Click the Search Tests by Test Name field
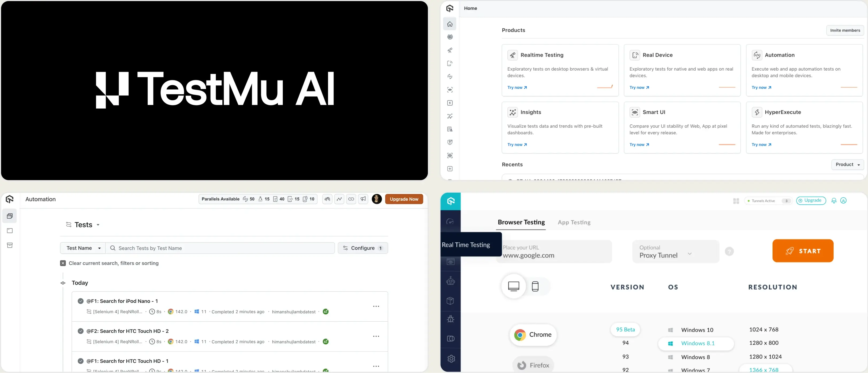The width and height of the screenshot is (868, 373). click(220, 248)
